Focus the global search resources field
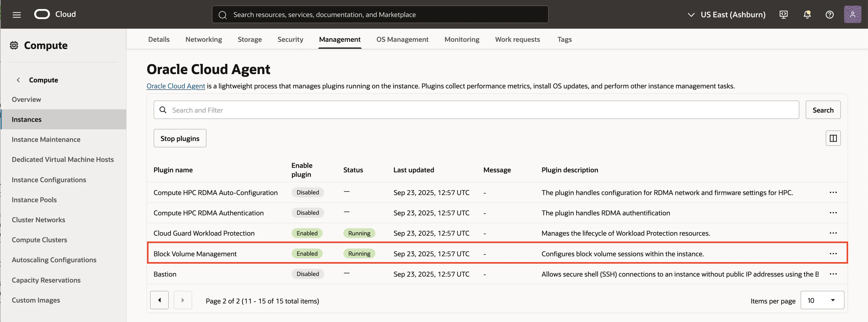Screen dimensions: 868x322 pos(380,14)
